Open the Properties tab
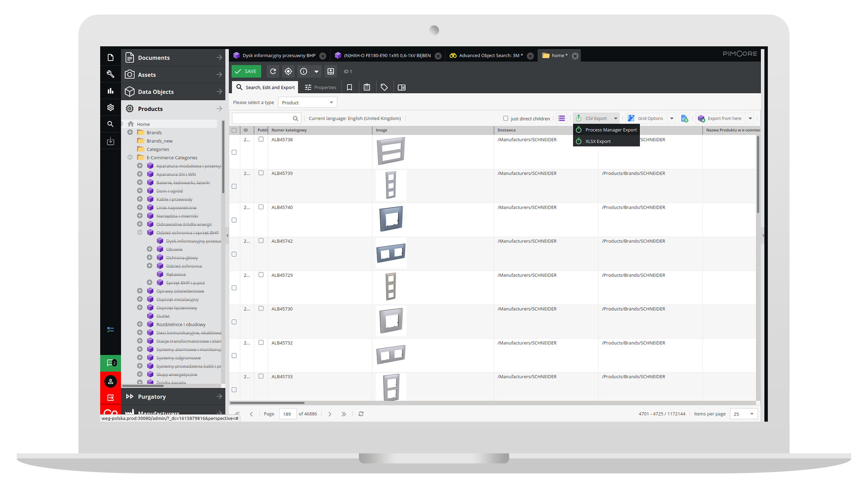868x488 pixels. 320,87
